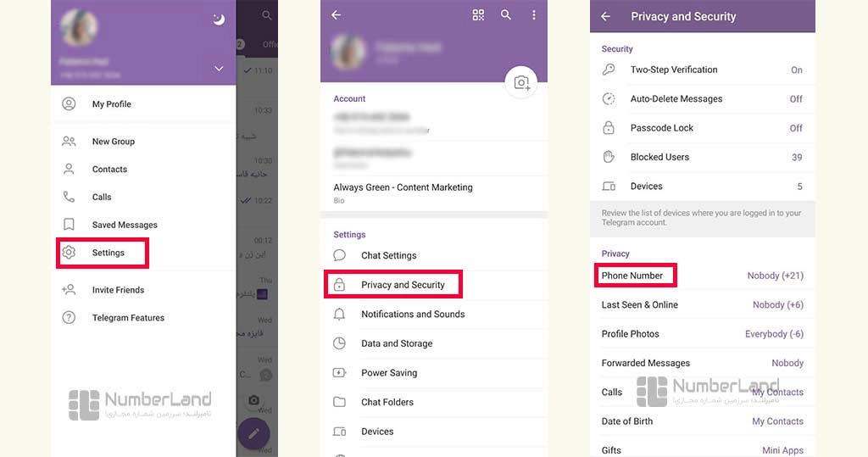
Task: Tap search icon in chat list behind drawer
Action: 267,15
